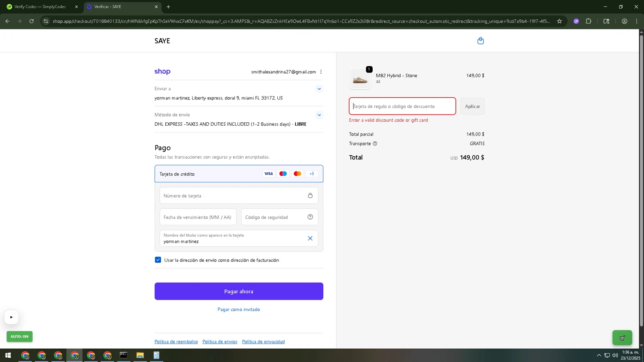Click the email smithalexandrina27@gmail.com
Screen dimensions: 644x362
coord(283,72)
